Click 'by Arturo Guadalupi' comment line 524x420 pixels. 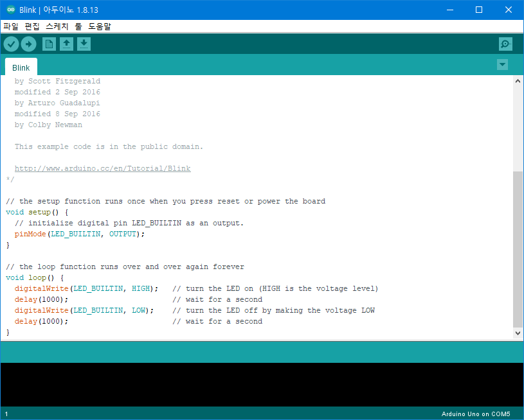click(57, 103)
